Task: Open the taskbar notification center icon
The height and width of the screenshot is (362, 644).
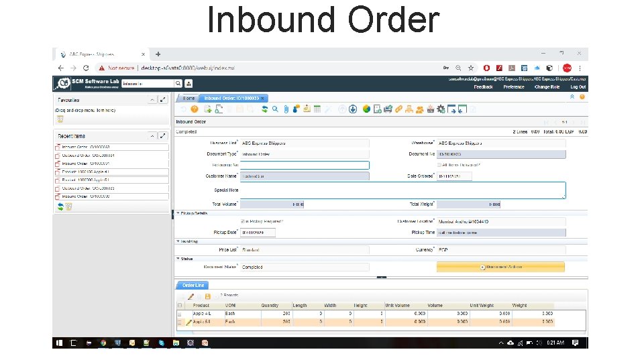Action: point(575,343)
